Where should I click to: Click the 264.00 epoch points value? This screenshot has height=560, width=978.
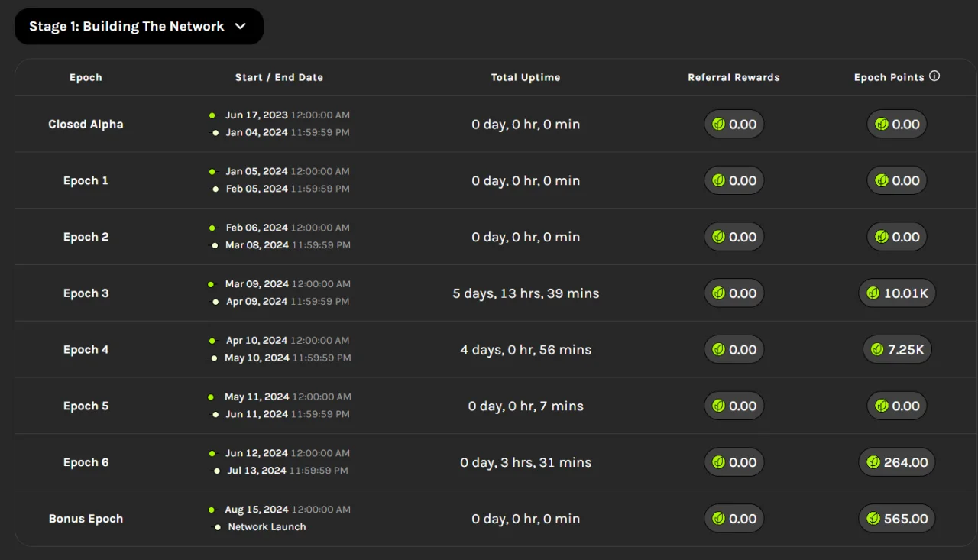pyautogui.click(x=906, y=462)
